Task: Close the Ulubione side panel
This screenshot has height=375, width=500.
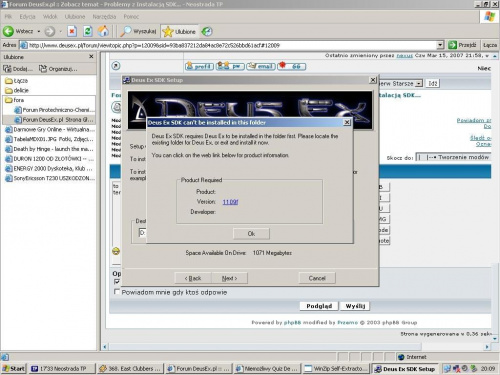Action: click(x=91, y=57)
